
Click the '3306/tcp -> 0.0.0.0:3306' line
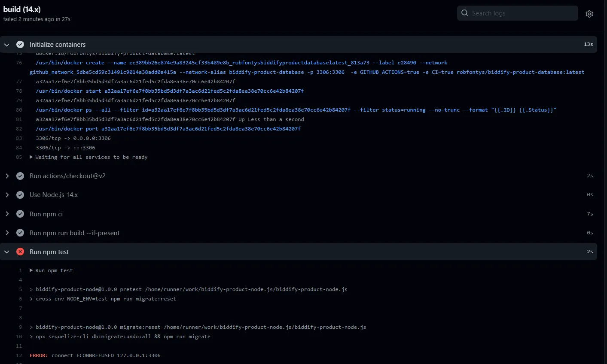click(73, 138)
